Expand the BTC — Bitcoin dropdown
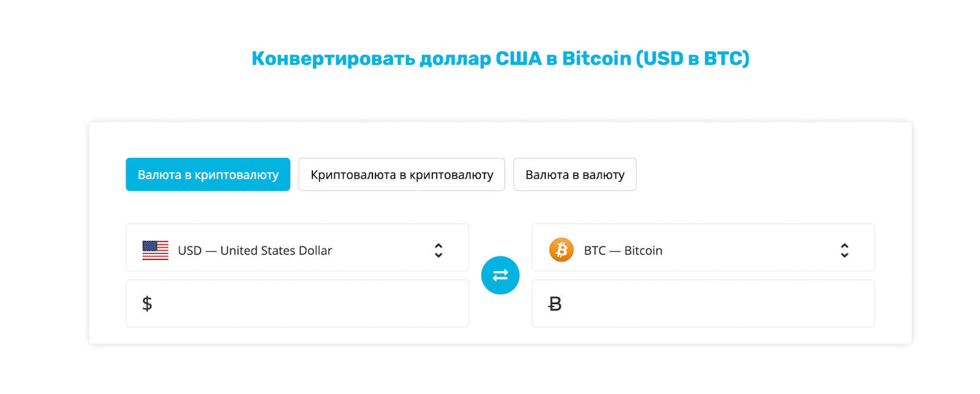The height and width of the screenshot is (394, 980). pos(703,247)
